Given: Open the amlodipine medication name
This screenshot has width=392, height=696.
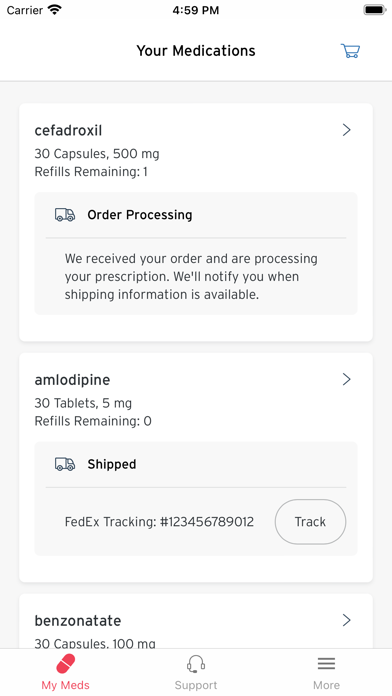Looking at the screenshot, I should point(72,380).
